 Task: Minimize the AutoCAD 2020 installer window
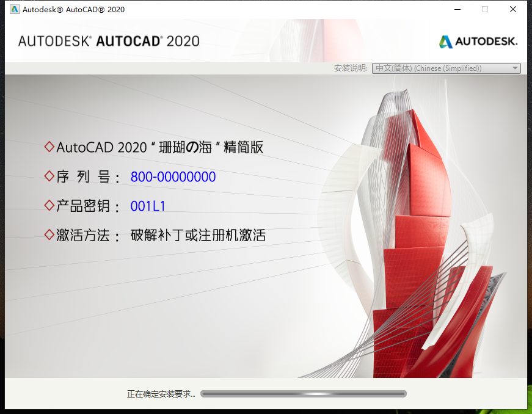[457, 9]
